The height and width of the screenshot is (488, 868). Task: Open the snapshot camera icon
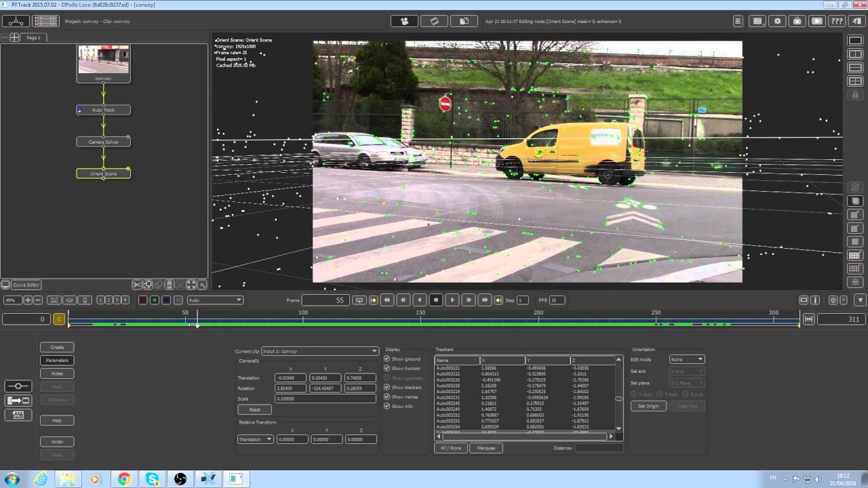(797, 21)
